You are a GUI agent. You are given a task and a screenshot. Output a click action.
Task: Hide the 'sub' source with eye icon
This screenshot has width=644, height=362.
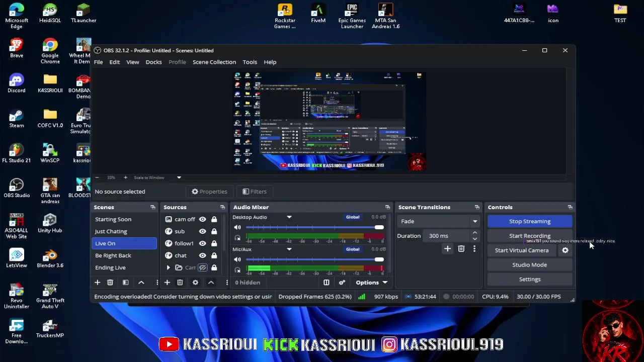(x=202, y=231)
